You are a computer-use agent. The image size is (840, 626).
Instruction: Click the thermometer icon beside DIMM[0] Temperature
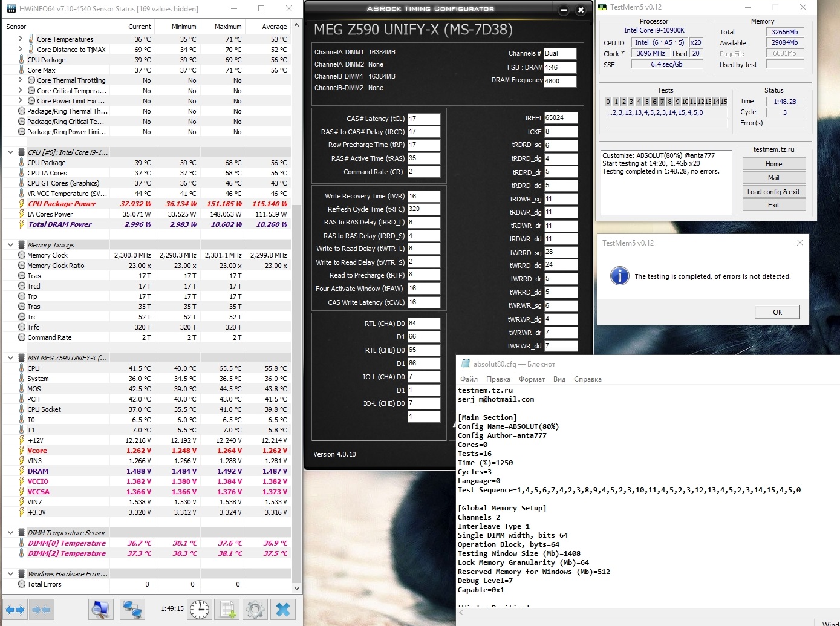click(x=22, y=543)
